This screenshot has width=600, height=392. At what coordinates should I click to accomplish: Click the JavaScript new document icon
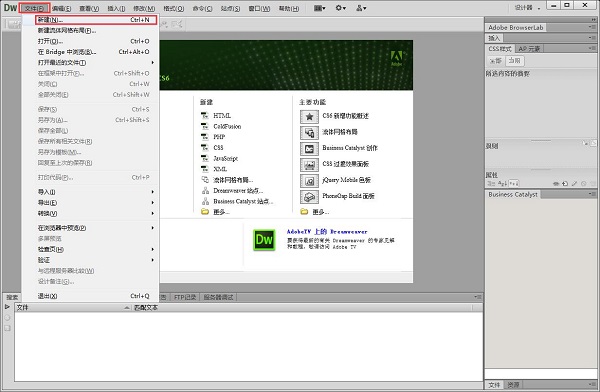[205, 158]
